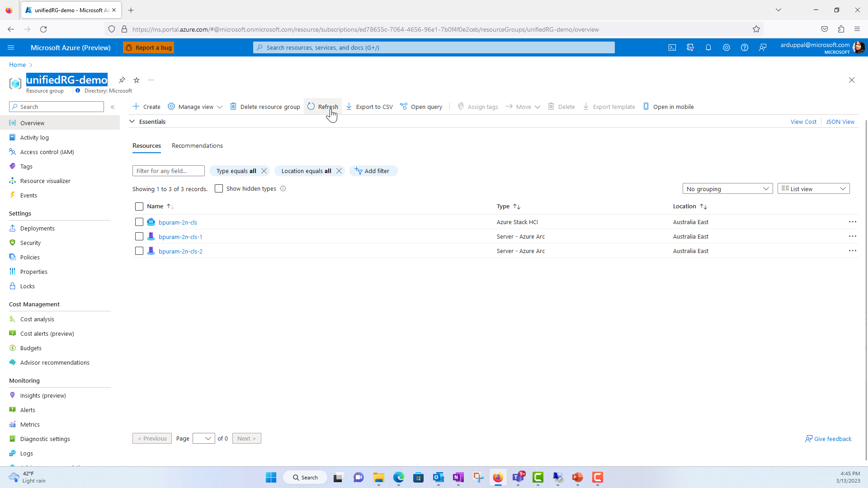The width and height of the screenshot is (868, 488).
Task: Check the select-all Name header checkbox
Action: tap(139, 206)
